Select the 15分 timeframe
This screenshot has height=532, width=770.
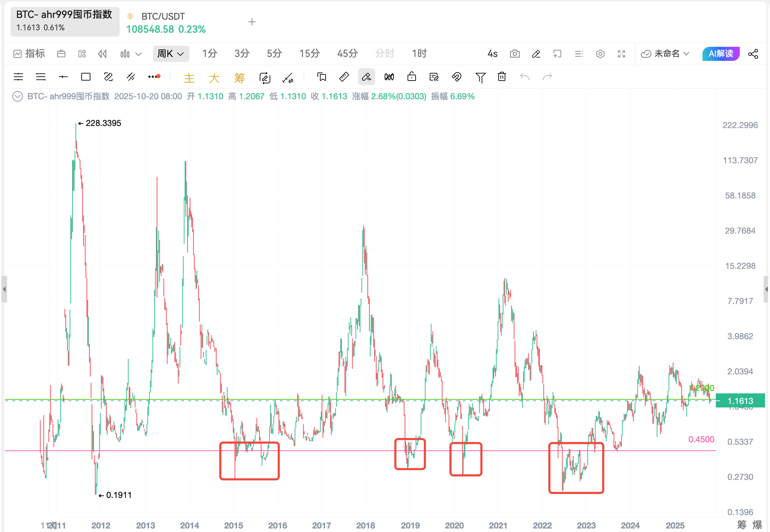pyautogui.click(x=309, y=54)
